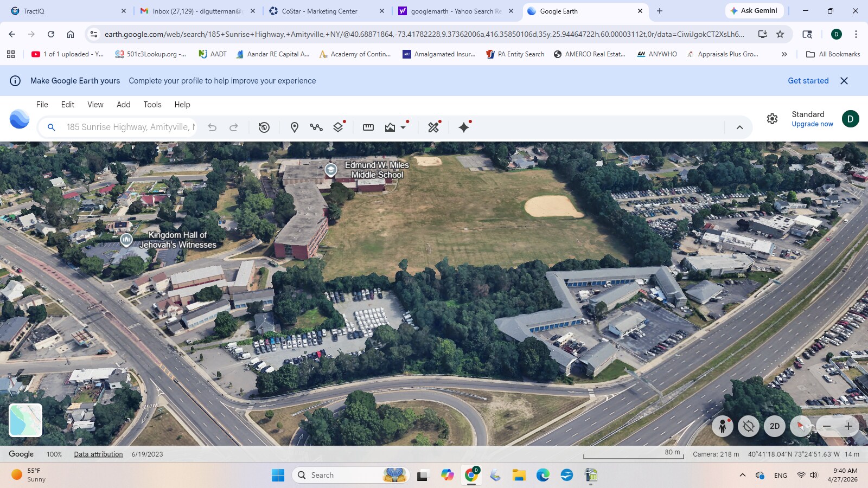This screenshot has width=868, height=488.
Task: Open Google Earth settings gear
Action: [773, 119]
